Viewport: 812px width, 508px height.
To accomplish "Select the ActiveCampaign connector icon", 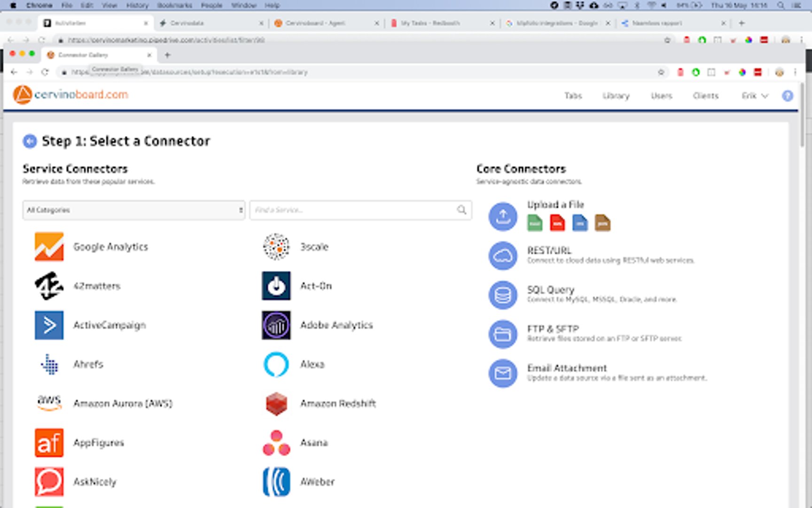I will (49, 325).
